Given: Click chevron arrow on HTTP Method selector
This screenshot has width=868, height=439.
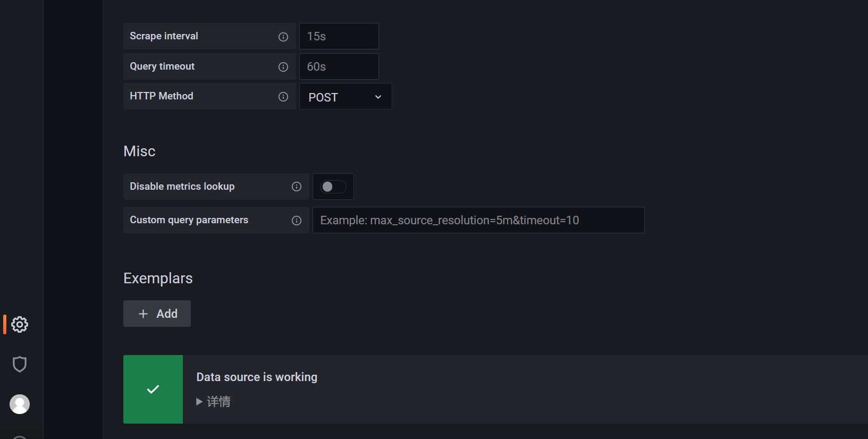Looking at the screenshot, I should [x=378, y=97].
